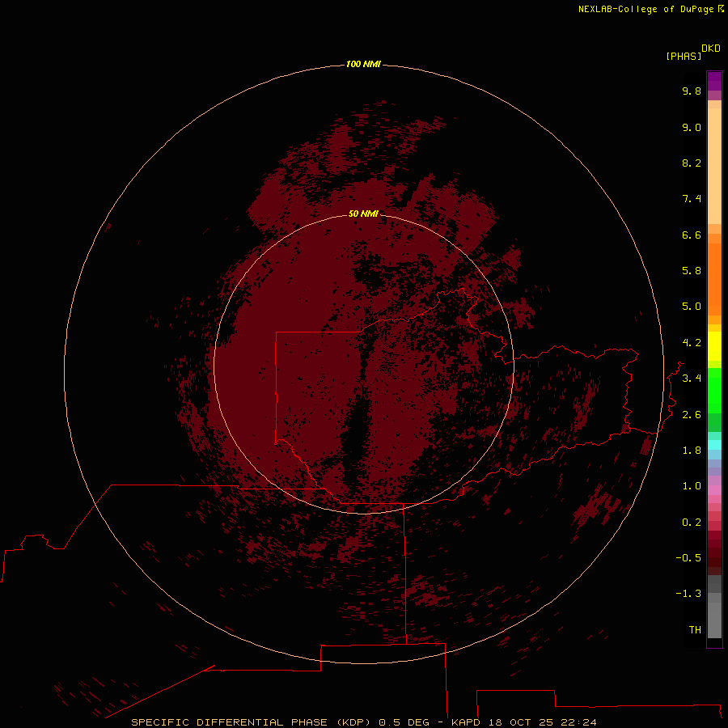The height and width of the screenshot is (728, 728).
Task: Click the 8.2 color scale value
Action: click(692, 163)
